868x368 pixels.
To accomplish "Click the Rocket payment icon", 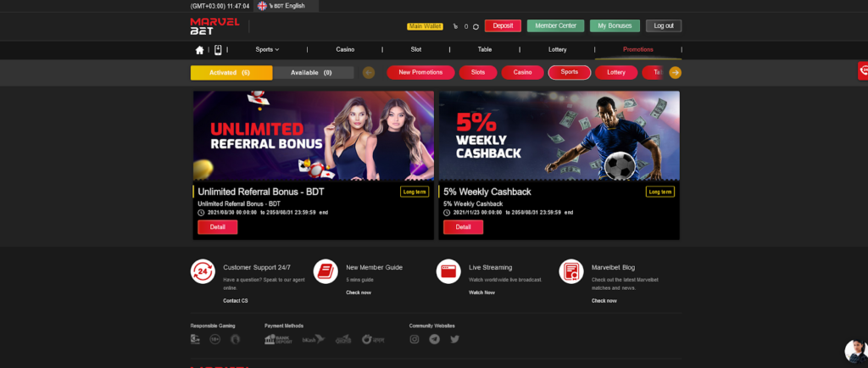I will (343, 339).
